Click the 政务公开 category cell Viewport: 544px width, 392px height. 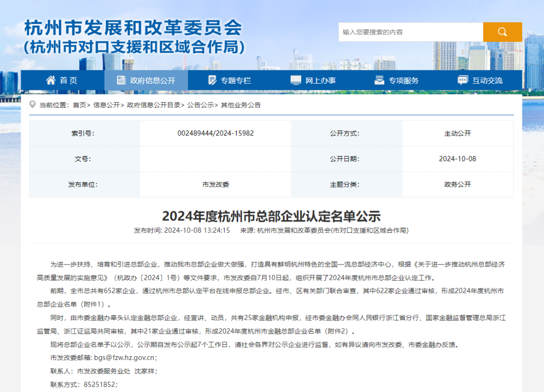click(457, 184)
